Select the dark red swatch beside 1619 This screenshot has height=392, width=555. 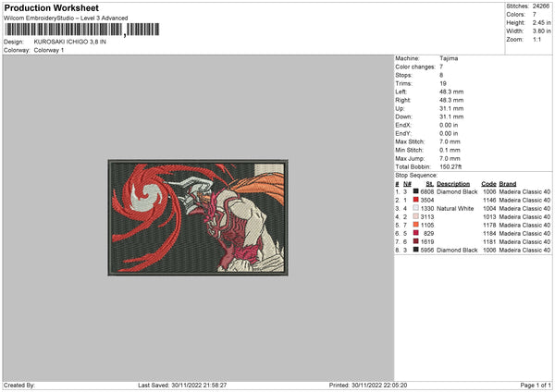pos(416,241)
